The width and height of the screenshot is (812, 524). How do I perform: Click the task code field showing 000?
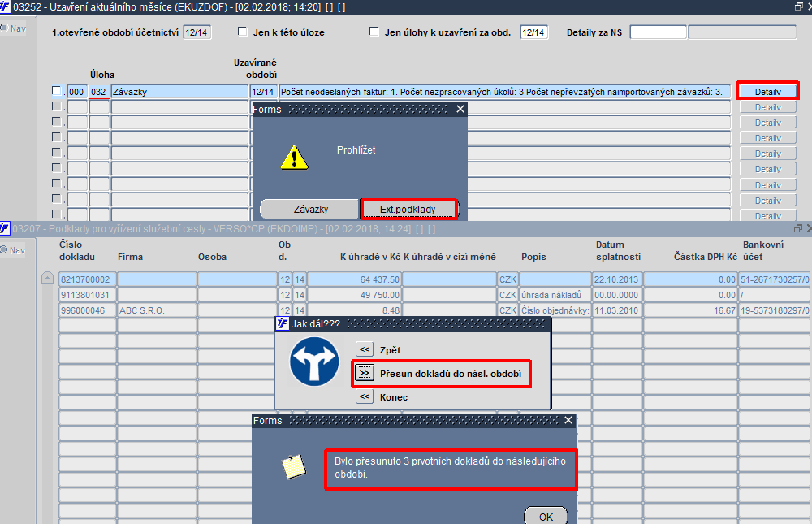pyautogui.click(x=77, y=92)
